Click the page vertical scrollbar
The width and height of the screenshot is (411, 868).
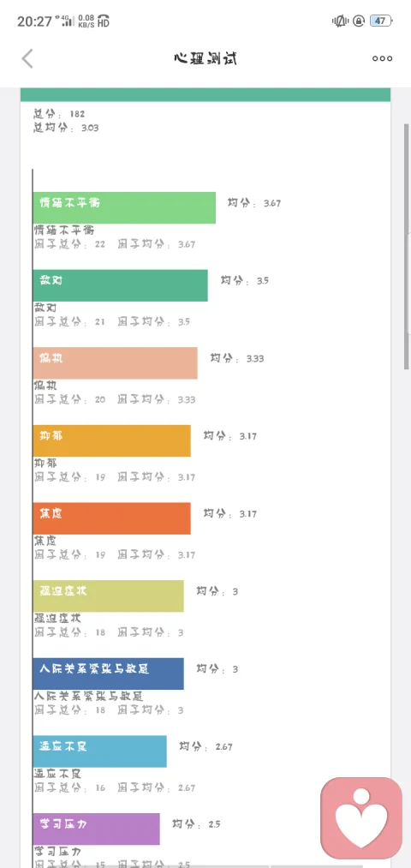click(x=407, y=246)
